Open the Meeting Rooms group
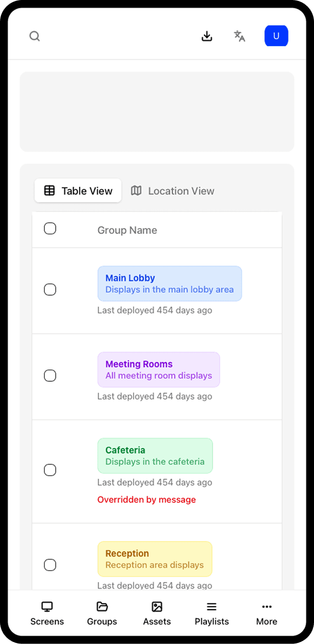The height and width of the screenshot is (644, 314). pos(158,370)
